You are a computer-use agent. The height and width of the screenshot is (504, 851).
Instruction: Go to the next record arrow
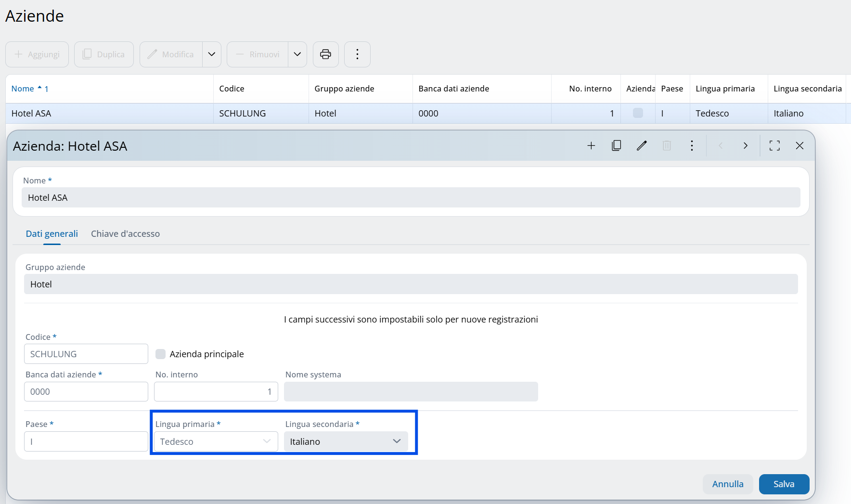coord(745,146)
